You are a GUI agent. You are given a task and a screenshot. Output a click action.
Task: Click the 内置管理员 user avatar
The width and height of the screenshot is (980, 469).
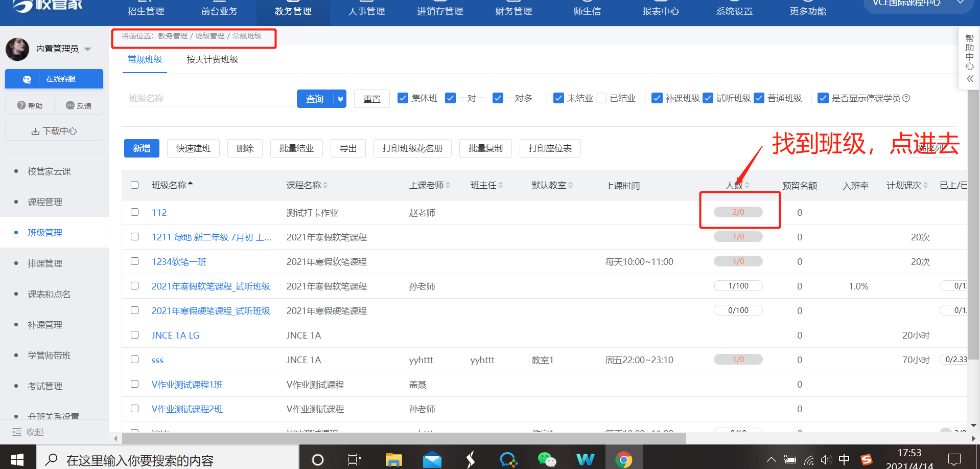click(x=17, y=49)
